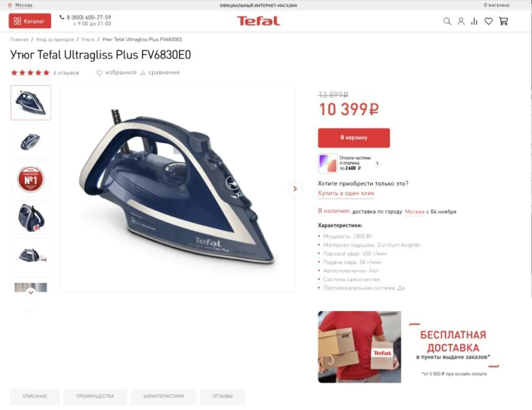Screen dimensions: 532x410
Task: Open the Каталог menu
Action: [30, 21]
